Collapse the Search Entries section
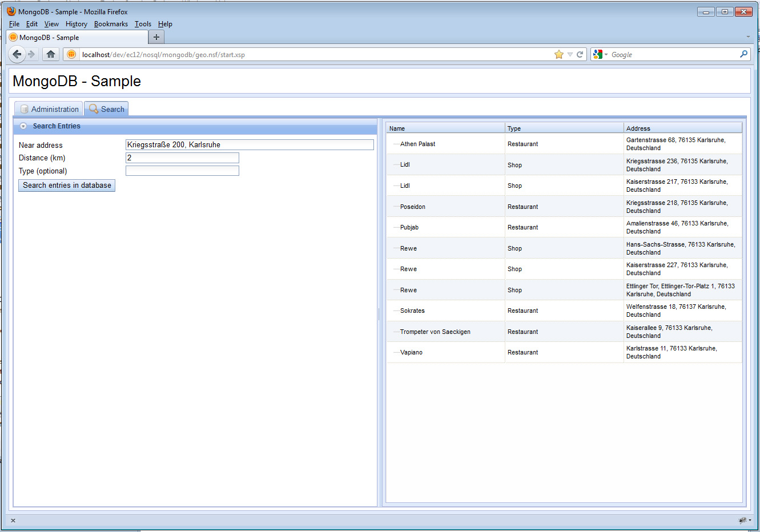This screenshot has width=760, height=532. tap(23, 126)
